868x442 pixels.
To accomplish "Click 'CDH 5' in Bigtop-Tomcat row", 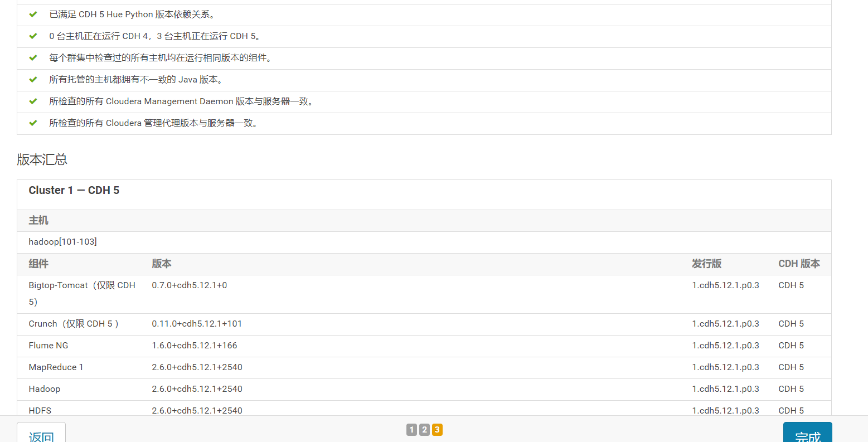I will click(791, 285).
